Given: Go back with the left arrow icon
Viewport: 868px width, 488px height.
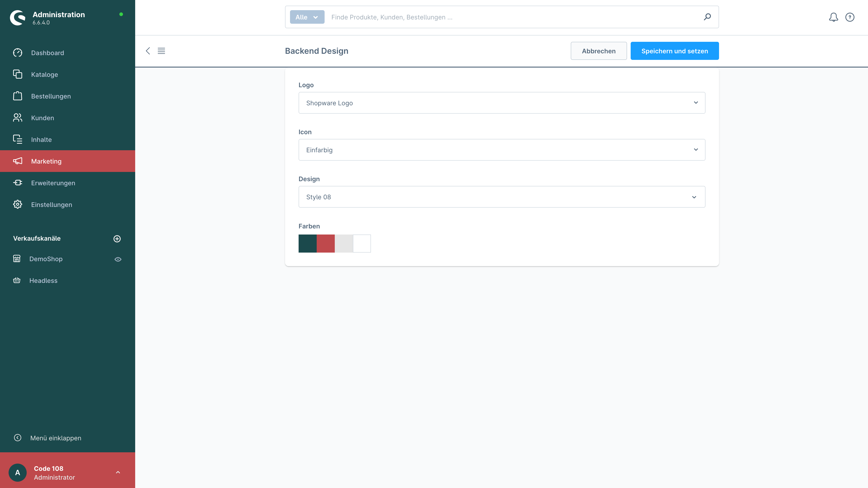Looking at the screenshot, I should (148, 51).
